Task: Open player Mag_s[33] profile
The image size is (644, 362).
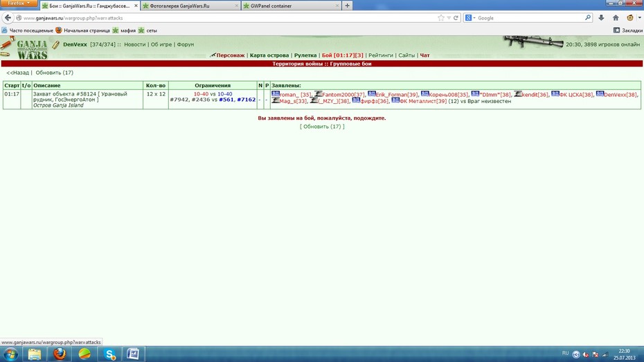Action: pos(293,101)
